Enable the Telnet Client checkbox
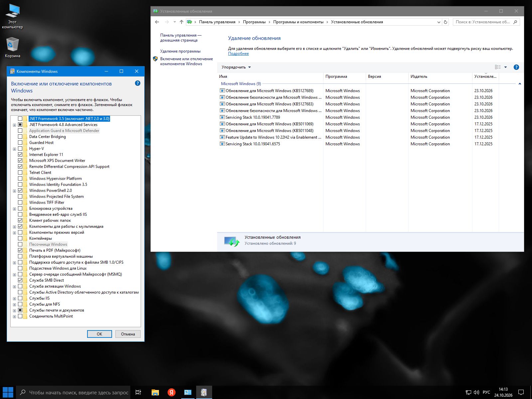This screenshot has height=399, width=532. (x=20, y=173)
